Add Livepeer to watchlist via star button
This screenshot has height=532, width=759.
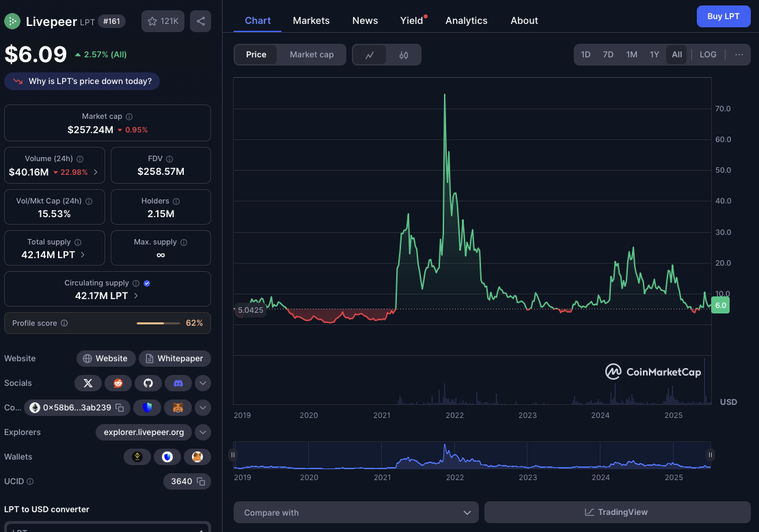coord(163,21)
